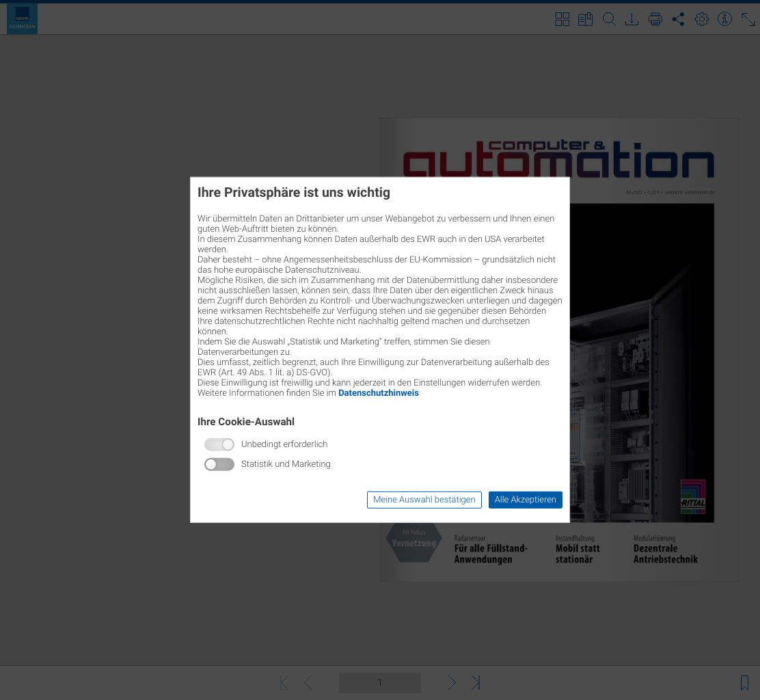Click 'Für alle Füllstand-Anwendungen' cover headline
The width and height of the screenshot is (760, 700).
[491, 554]
